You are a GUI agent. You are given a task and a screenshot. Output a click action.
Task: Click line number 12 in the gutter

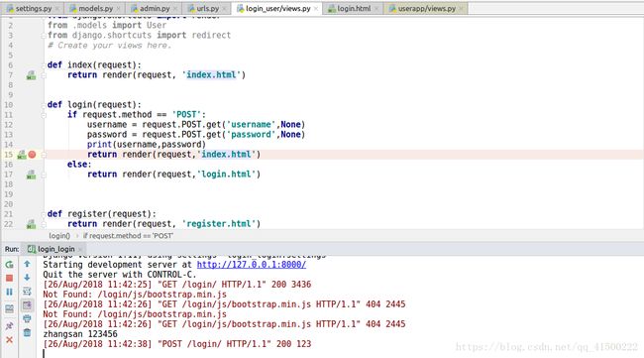8,125
